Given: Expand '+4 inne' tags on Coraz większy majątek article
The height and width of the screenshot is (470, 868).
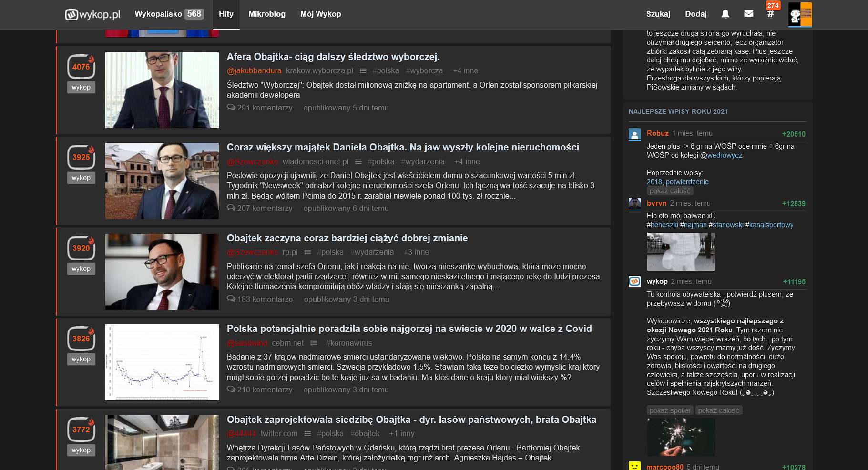Looking at the screenshot, I should pos(467,161).
